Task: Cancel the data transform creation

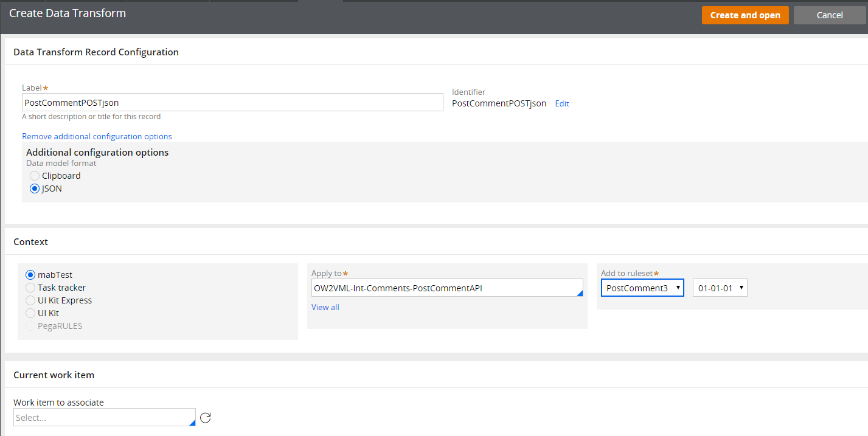Action: click(830, 15)
